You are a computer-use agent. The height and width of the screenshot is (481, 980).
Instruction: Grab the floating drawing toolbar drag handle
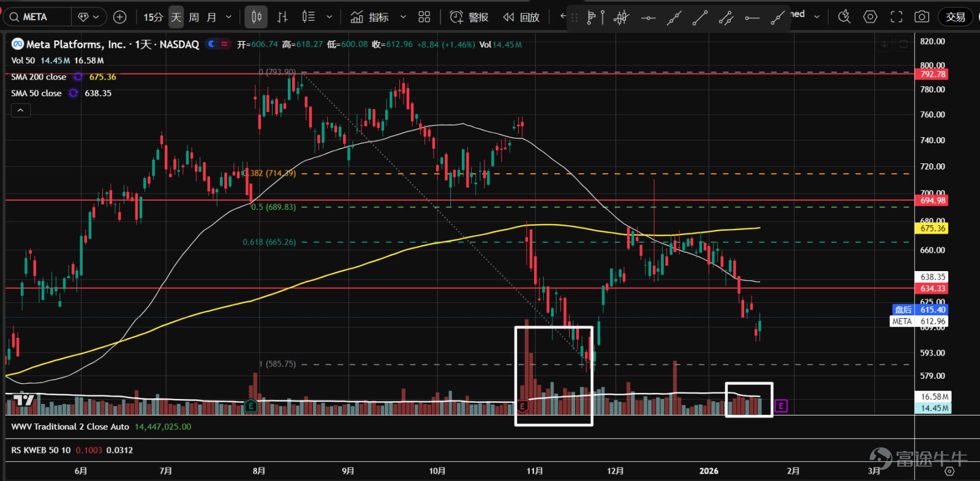pos(575,18)
